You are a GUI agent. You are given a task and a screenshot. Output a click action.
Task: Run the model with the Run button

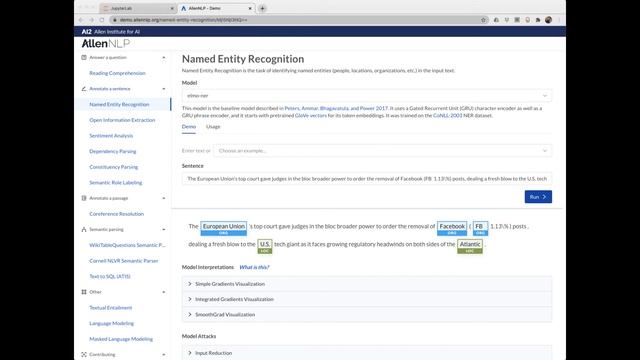click(x=538, y=197)
